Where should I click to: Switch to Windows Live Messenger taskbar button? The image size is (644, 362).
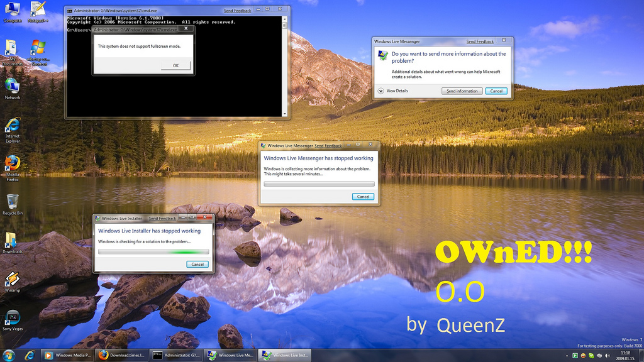click(230, 356)
